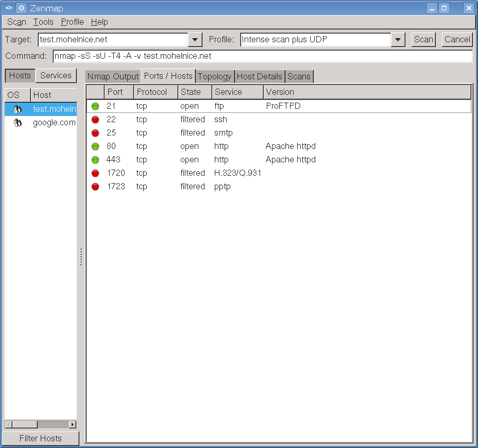Click the red filtered status icon for port 1723
Screen dimensions: 478x448
coord(95,187)
